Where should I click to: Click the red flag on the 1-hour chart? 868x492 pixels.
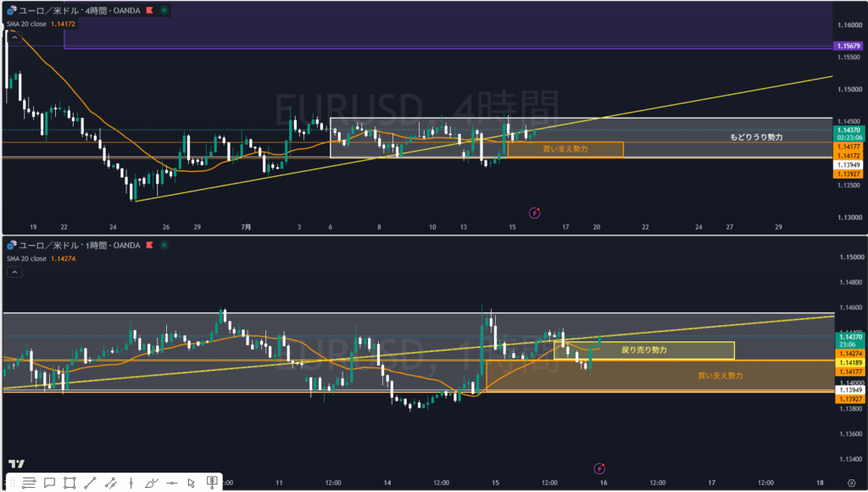[x=149, y=245]
